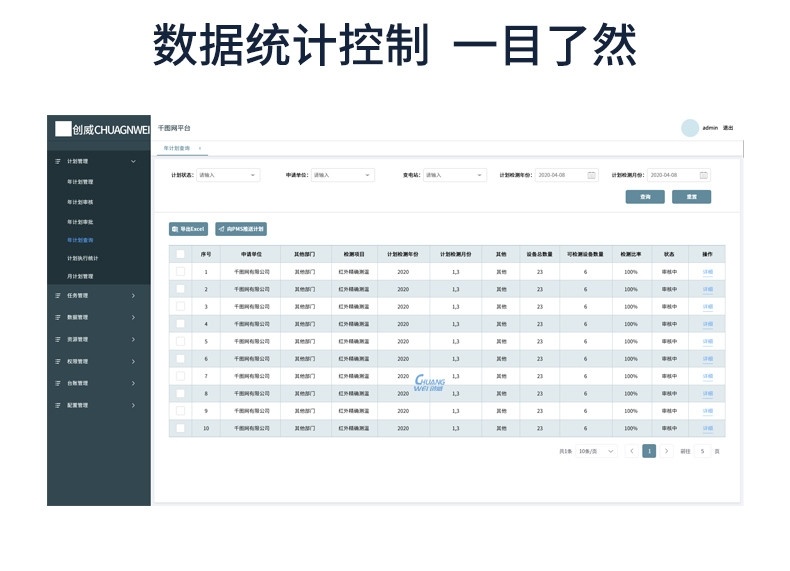Click the 计划管理 menu icon in sidebar
This screenshot has width=790, height=571.
click(x=57, y=161)
